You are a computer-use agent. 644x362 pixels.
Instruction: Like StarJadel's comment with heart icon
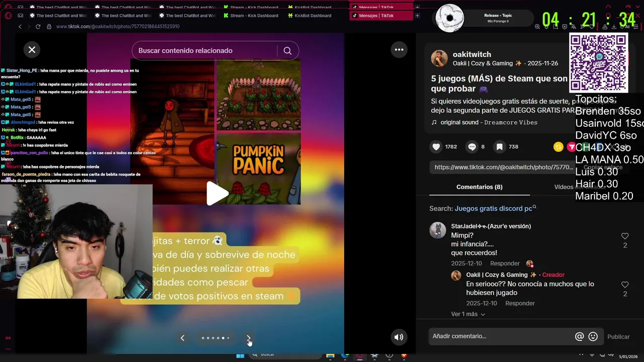(625, 236)
